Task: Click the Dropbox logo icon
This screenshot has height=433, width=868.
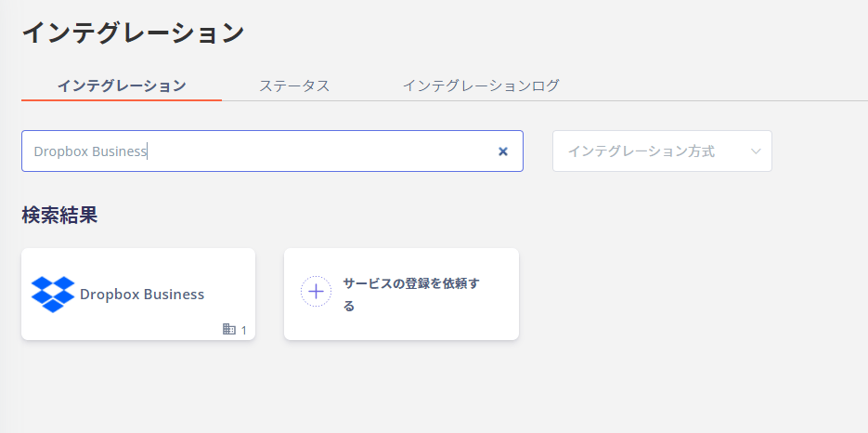Action: pyautogui.click(x=53, y=295)
